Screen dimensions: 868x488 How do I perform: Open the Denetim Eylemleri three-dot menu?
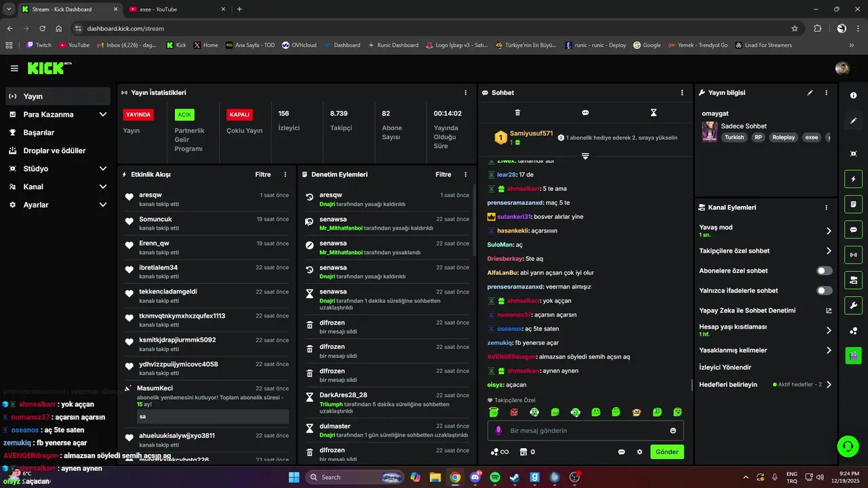click(x=465, y=174)
